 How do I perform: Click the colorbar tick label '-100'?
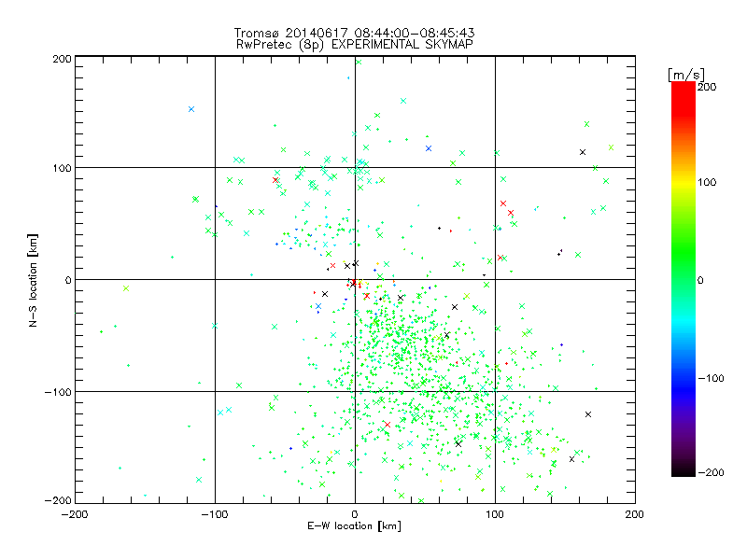[x=711, y=378]
